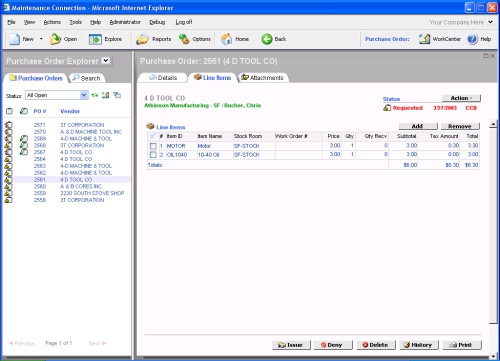The height and width of the screenshot is (361, 500).
Task: Click the Issue button
Action: (291, 345)
